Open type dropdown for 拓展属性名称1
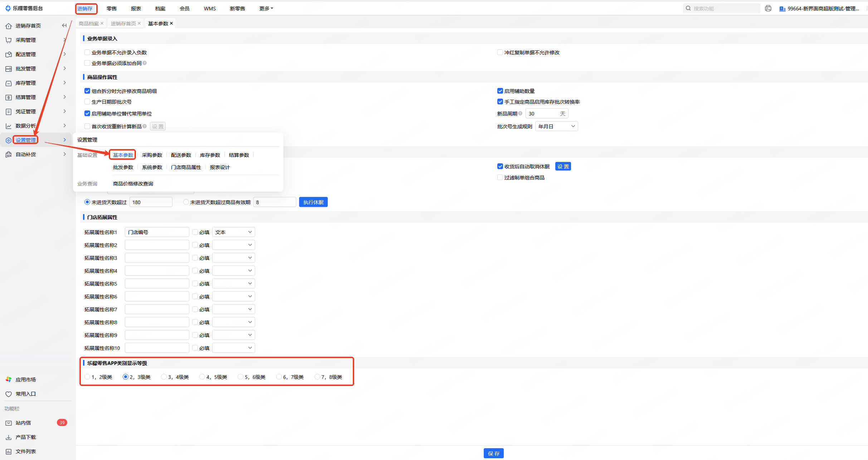 (x=233, y=232)
